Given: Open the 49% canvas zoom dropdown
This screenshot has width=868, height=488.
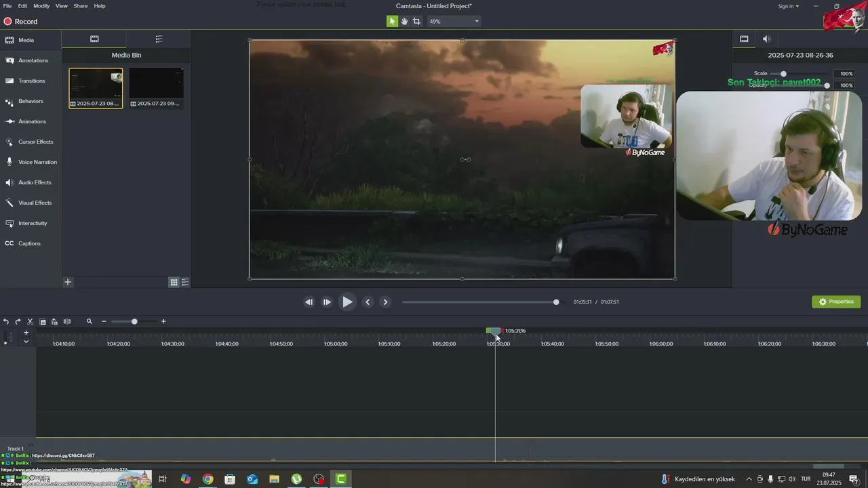Looking at the screenshot, I should (x=454, y=21).
